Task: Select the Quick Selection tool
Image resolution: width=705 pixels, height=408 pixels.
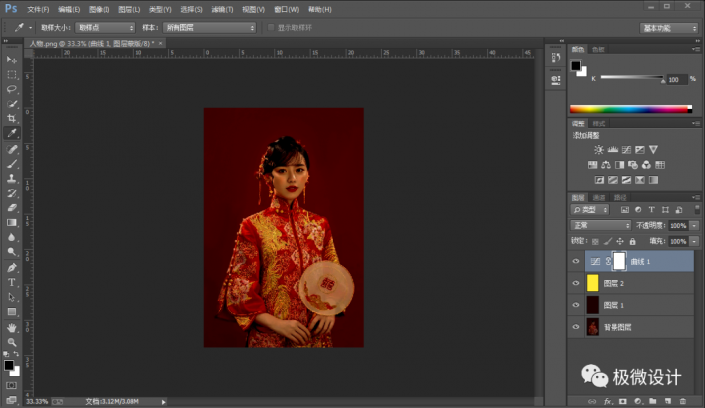Action: [12, 104]
